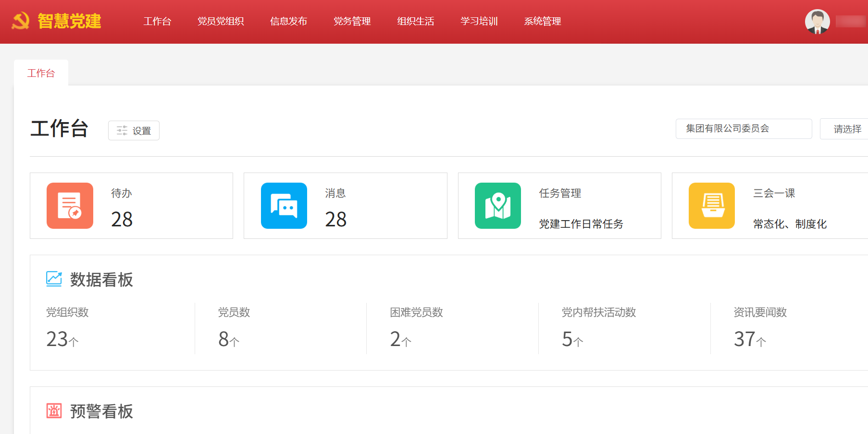This screenshot has width=868, height=434.
Task: Open the 学习培训 menu
Action: (479, 22)
